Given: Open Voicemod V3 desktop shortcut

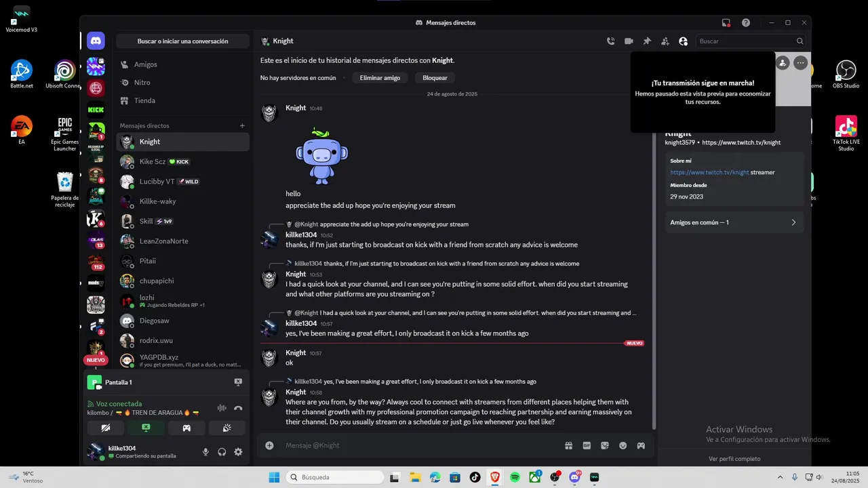Looking at the screenshot, I should (21, 19).
